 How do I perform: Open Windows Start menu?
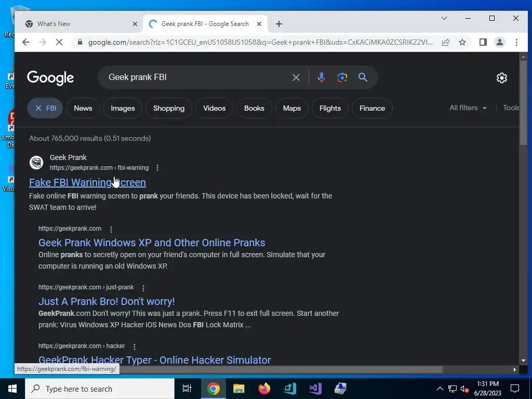12,389
